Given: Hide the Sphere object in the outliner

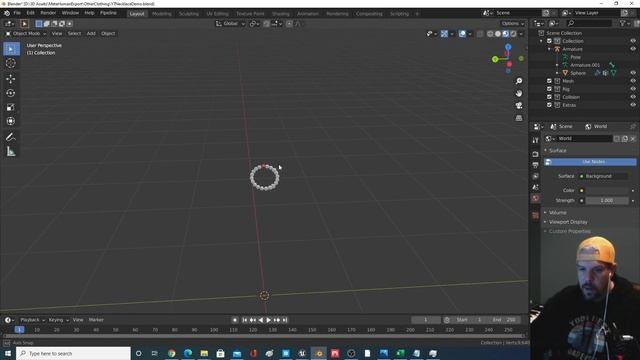Looking at the screenshot, I should pos(633,73).
